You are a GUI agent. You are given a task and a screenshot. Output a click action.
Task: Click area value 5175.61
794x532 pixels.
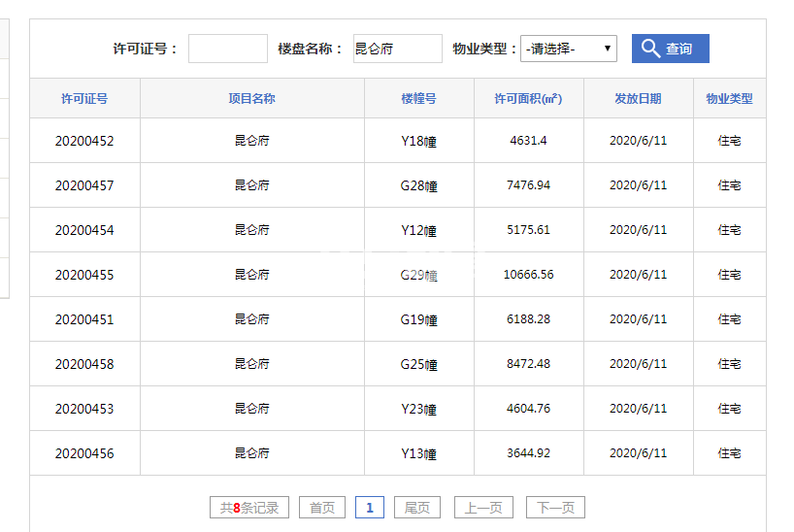coord(528,229)
